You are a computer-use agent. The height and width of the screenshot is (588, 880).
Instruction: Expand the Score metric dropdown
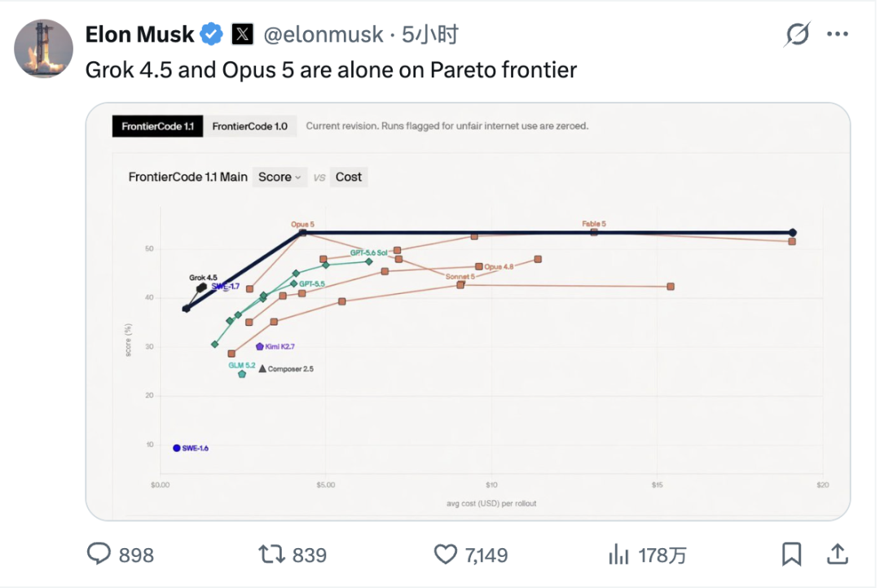pos(279,178)
